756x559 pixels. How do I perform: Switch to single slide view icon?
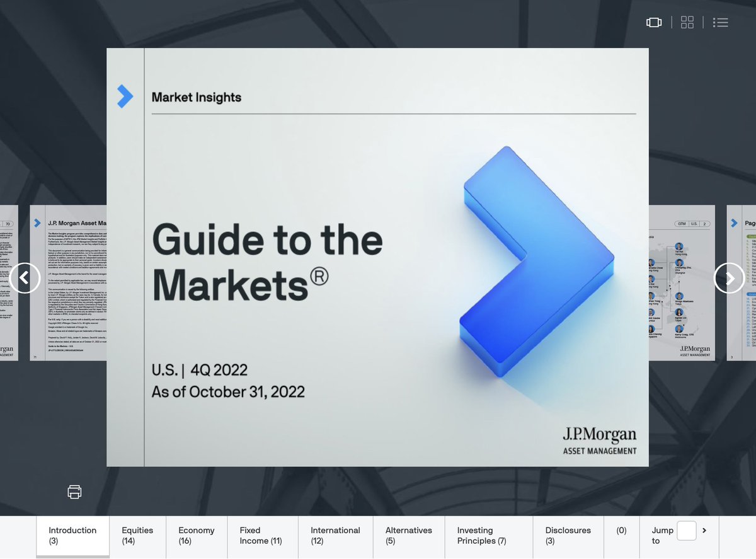coord(654,23)
